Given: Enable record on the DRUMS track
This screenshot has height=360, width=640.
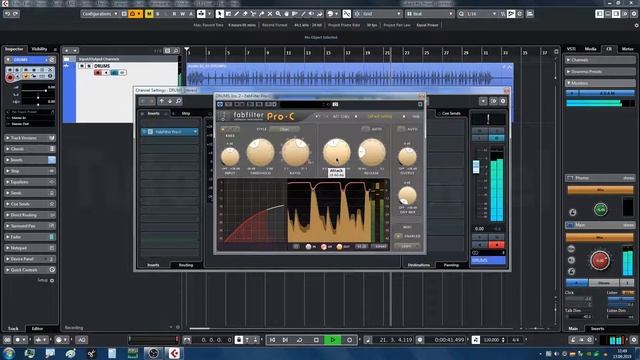Looking at the screenshot, I should [x=98, y=73].
